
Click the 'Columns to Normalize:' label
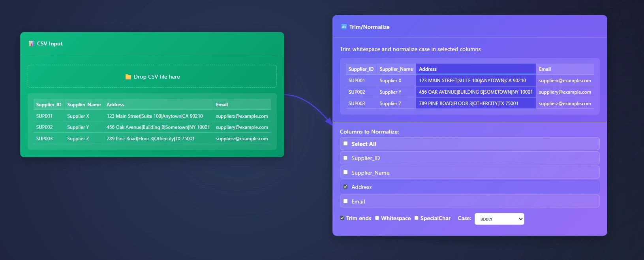370,132
